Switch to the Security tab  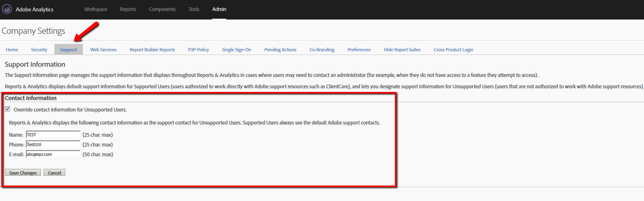[x=39, y=50]
